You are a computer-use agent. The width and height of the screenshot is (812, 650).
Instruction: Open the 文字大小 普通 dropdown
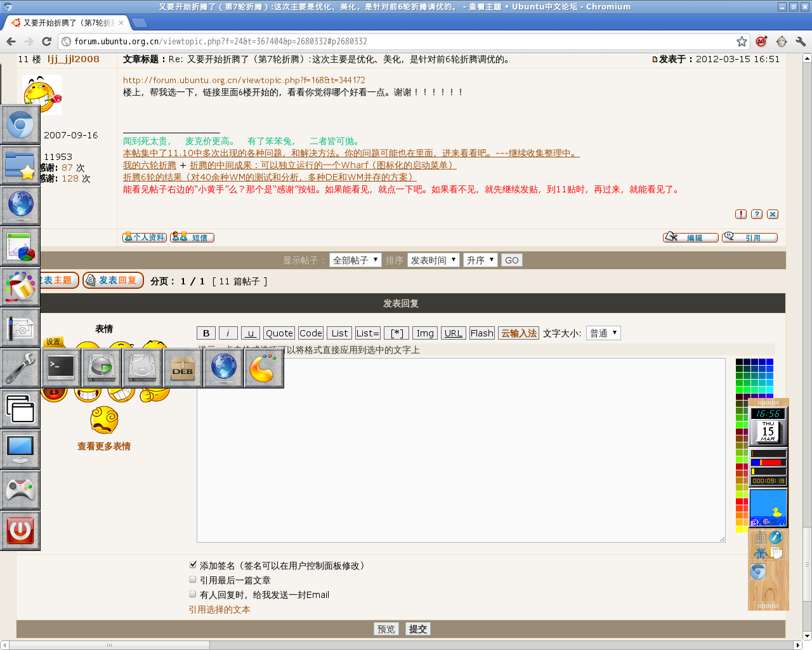603,333
